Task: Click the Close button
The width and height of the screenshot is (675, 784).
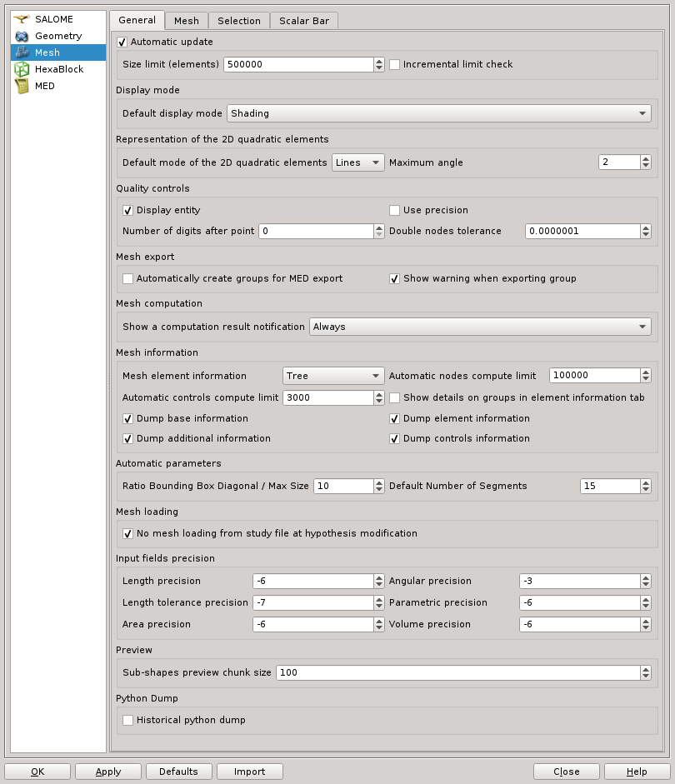Action: click(567, 772)
